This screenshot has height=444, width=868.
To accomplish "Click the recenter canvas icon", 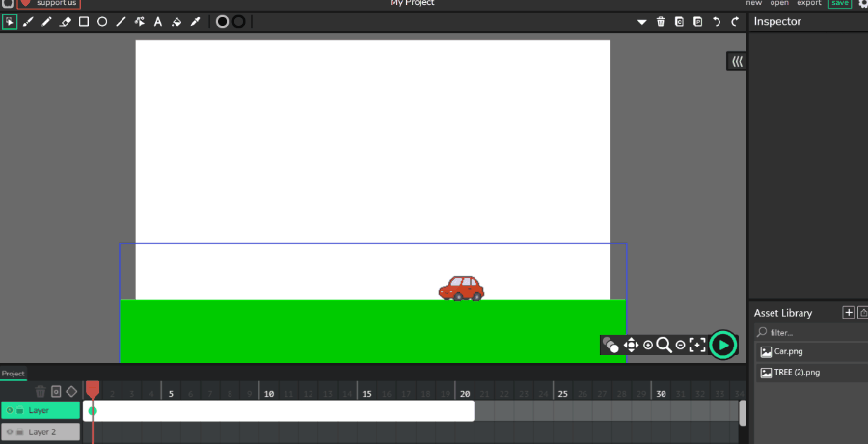I will click(x=697, y=346).
